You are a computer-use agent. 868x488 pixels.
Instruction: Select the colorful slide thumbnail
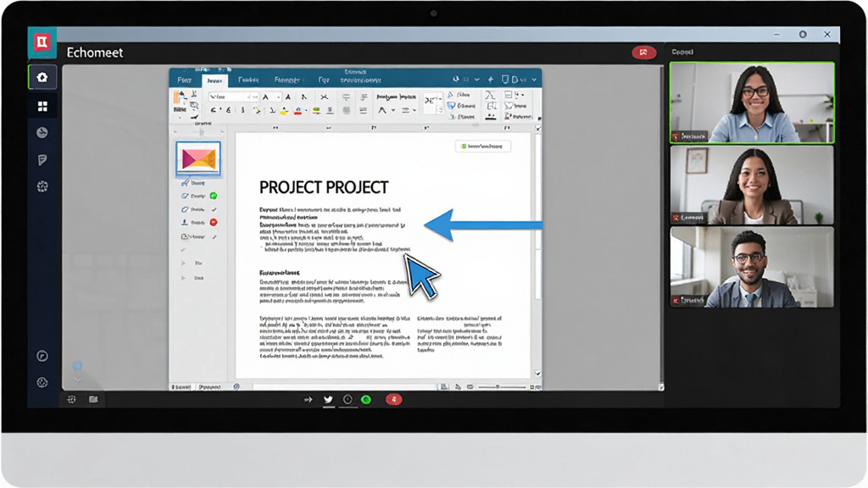pyautogui.click(x=198, y=158)
